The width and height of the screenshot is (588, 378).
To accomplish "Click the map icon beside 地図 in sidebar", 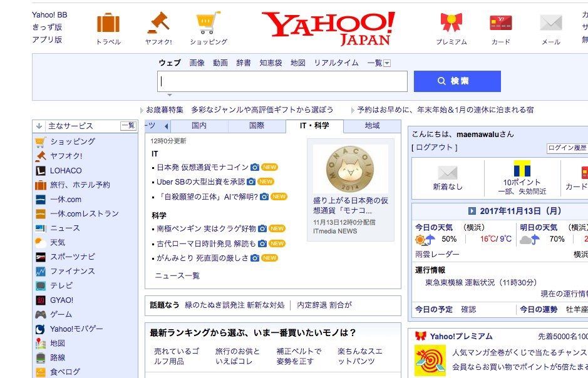I will (41, 343).
